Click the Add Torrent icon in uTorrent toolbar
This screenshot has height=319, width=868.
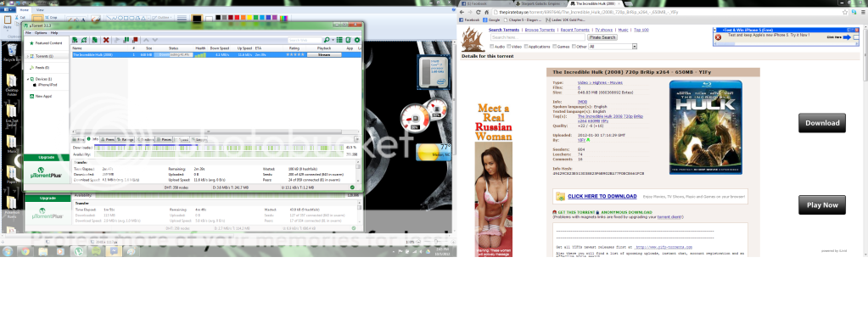[75, 40]
